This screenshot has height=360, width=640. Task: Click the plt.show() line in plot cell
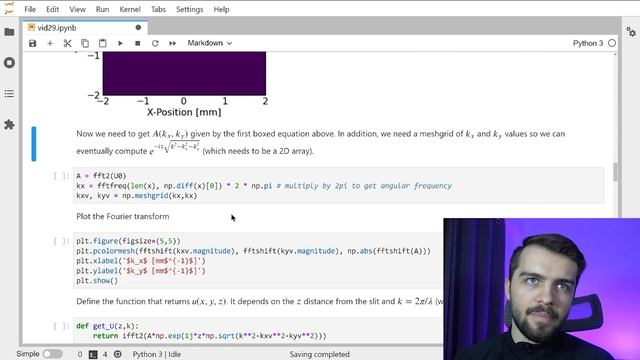click(x=97, y=281)
